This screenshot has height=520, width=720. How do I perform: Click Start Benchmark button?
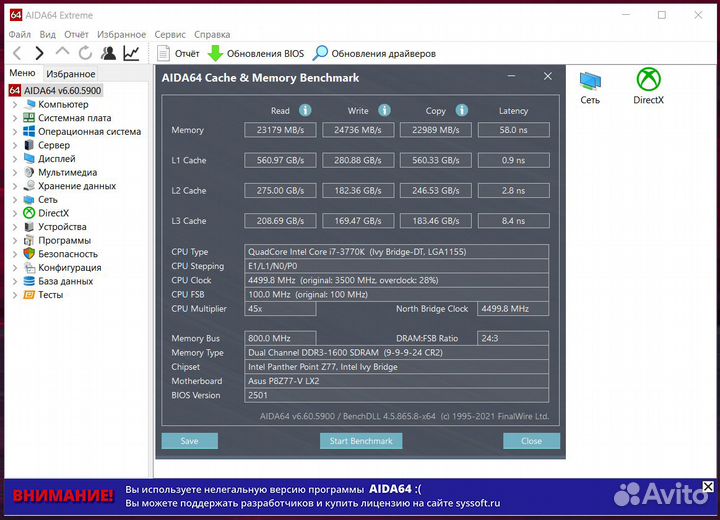pos(361,441)
